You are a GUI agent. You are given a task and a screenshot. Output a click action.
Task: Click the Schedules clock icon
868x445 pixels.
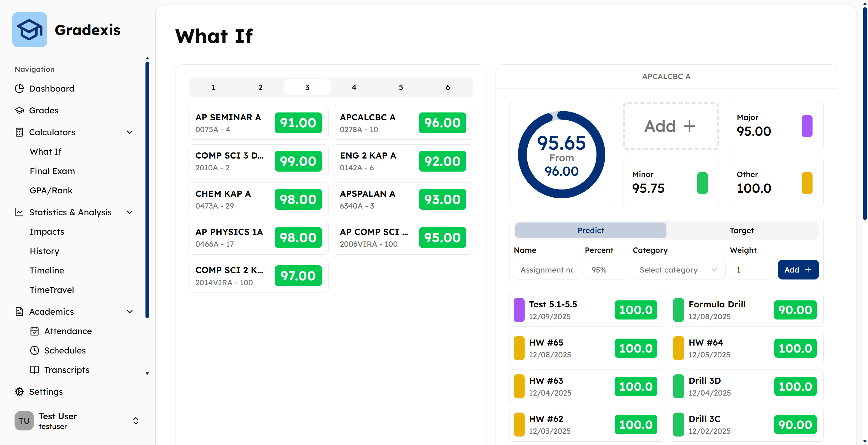point(34,350)
